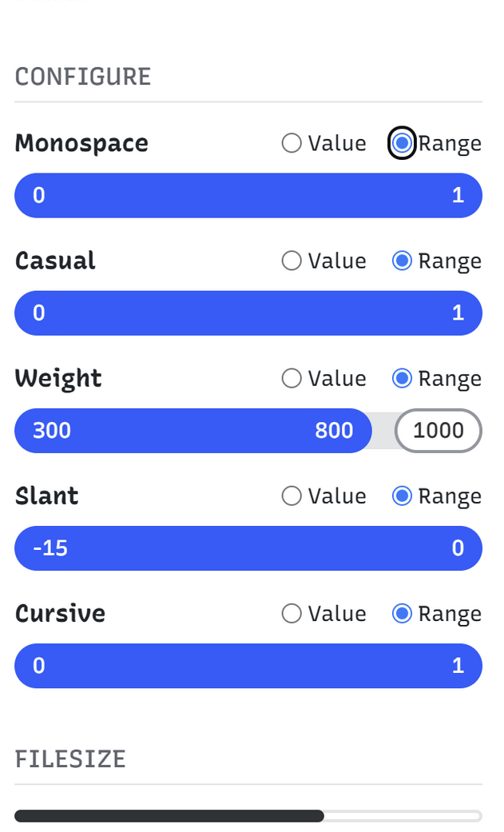Set Weight axis to single Value
The image size is (504, 832).
click(x=292, y=378)
